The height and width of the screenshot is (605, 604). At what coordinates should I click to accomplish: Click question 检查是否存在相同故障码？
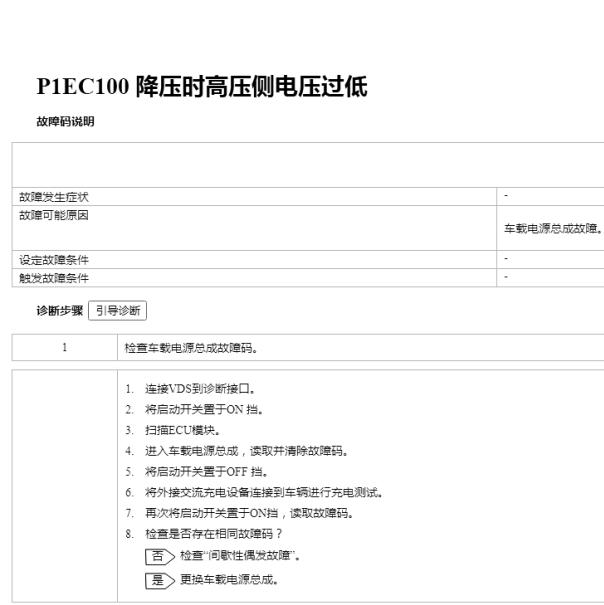214,534
